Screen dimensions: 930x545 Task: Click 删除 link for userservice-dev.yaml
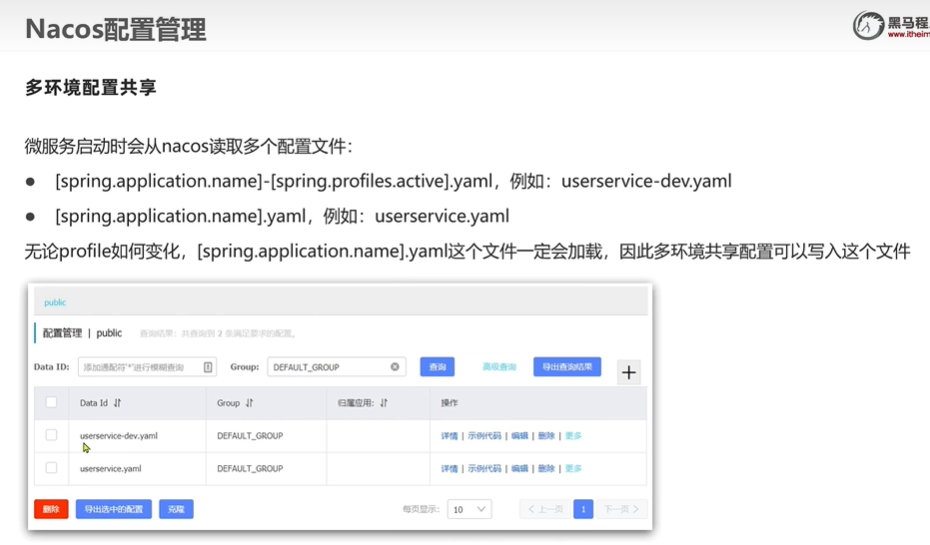(x=546, y=436)
